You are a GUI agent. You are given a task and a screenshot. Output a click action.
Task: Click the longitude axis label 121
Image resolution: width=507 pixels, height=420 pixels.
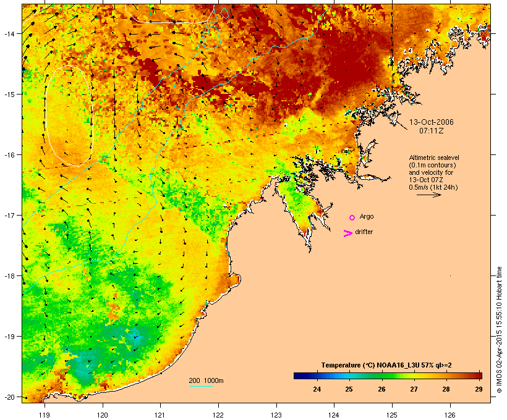160,415
